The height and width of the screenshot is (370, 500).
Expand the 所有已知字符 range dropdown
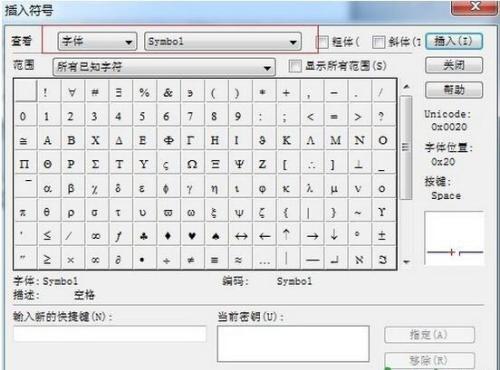tap(164, 67)
